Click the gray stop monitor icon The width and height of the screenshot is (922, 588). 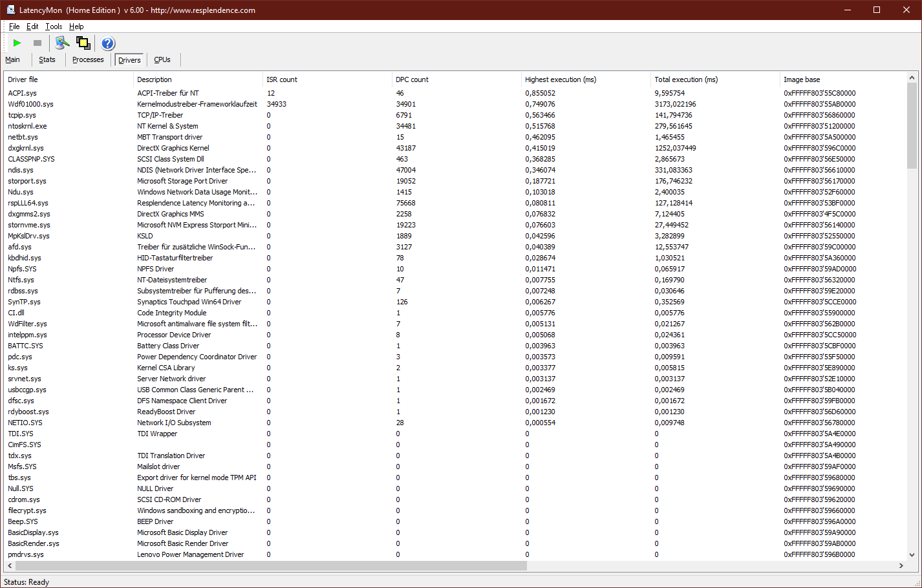click(38, 43)
